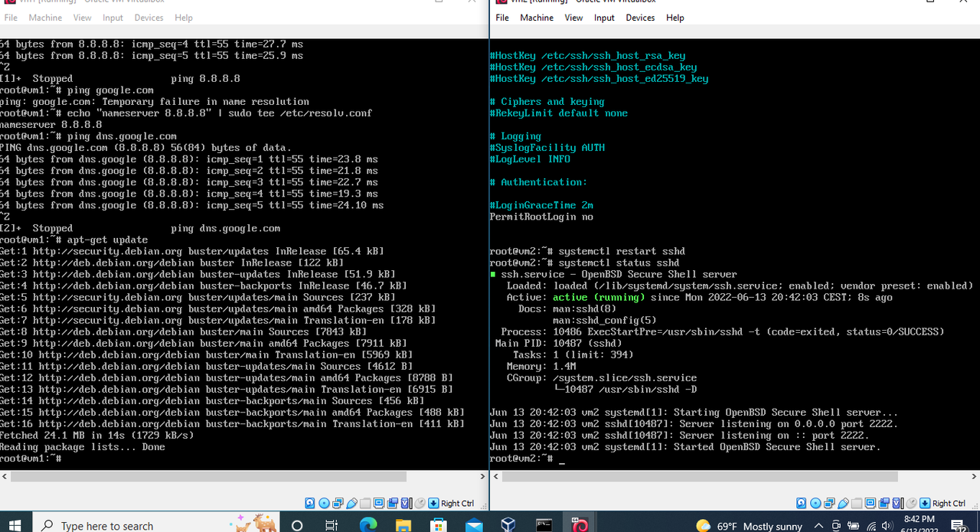The width and height of the screenshot is (980, 532).
Task: Click vm1 horizontal scrollbar track
Action: (x=245, y=476)
